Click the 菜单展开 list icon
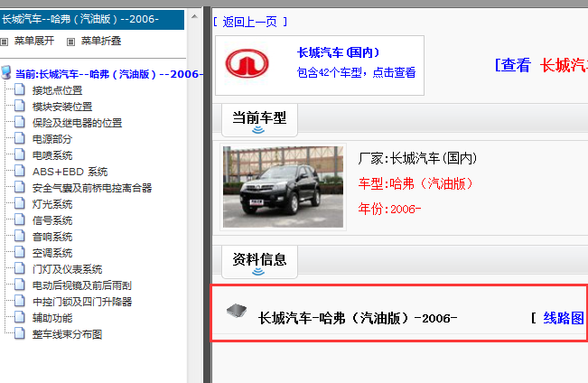Image resolution: width=588 pixels, height=383 pixels. (x=5, y=42)
